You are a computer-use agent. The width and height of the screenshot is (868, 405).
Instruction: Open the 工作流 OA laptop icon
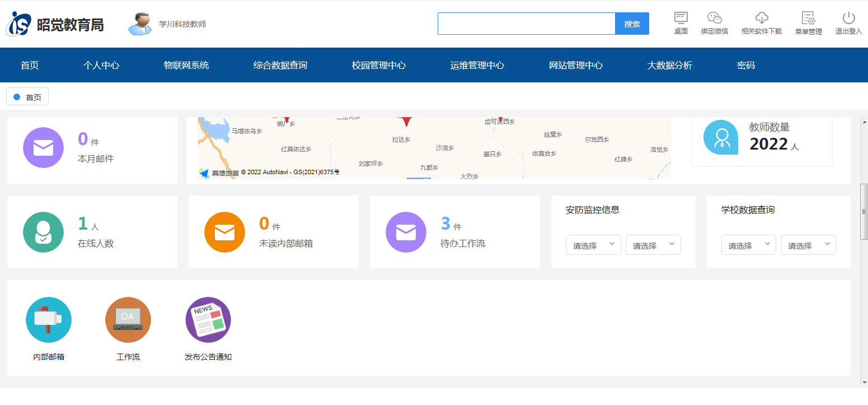[128, 320]
